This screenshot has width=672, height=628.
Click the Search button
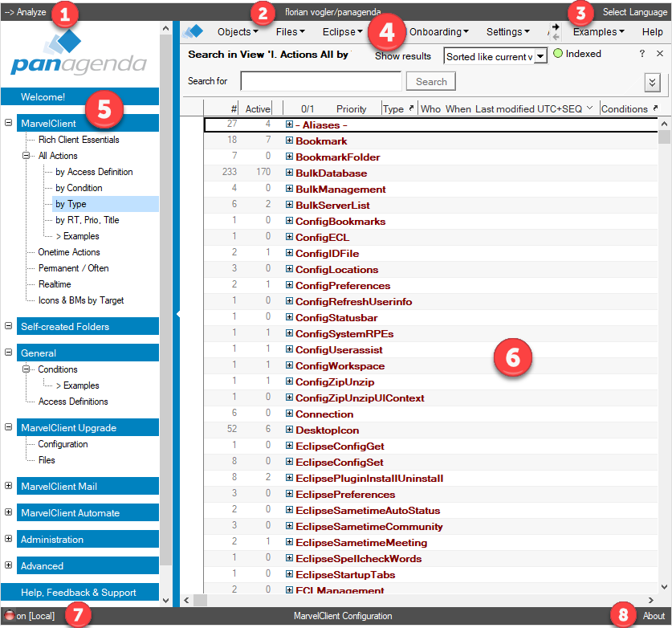tap(431, 82)
